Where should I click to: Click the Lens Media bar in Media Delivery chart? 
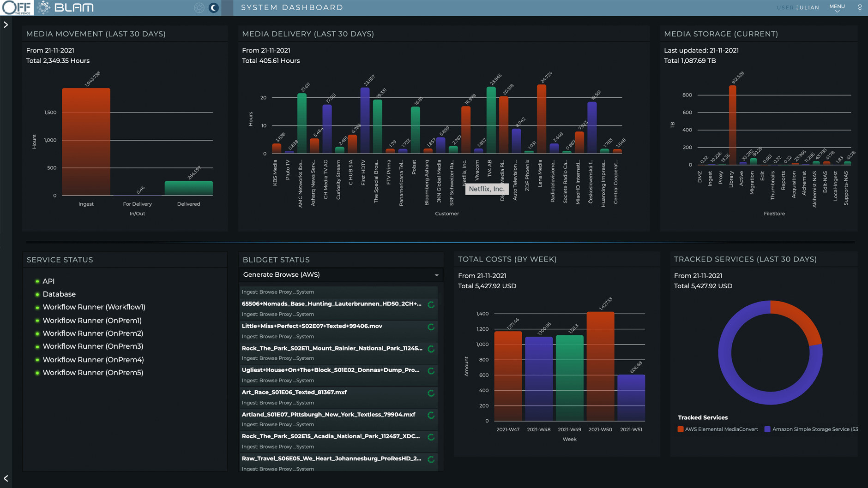[x=542, y=119]
